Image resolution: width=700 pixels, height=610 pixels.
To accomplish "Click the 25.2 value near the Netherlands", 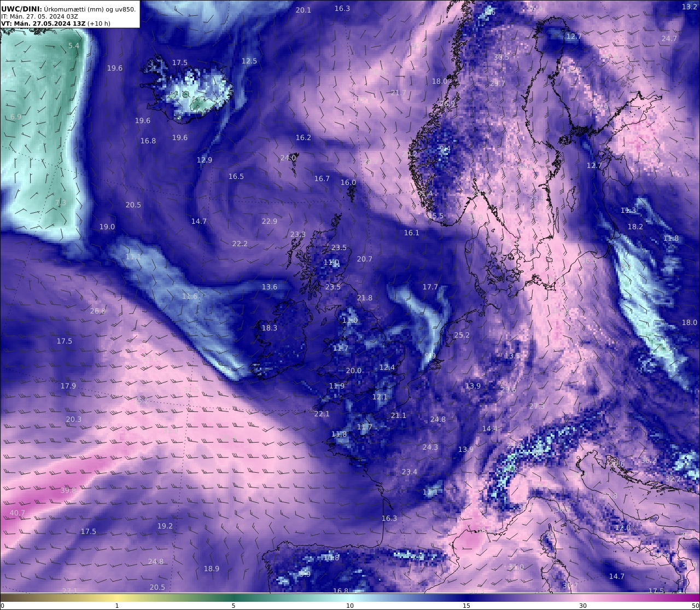I will 462,335.
